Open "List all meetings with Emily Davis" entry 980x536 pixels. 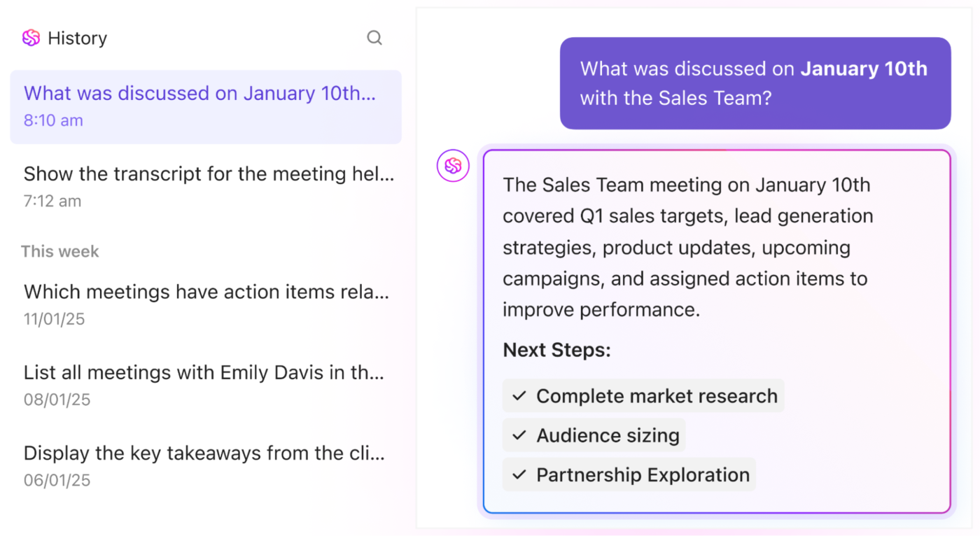point(204,372)
